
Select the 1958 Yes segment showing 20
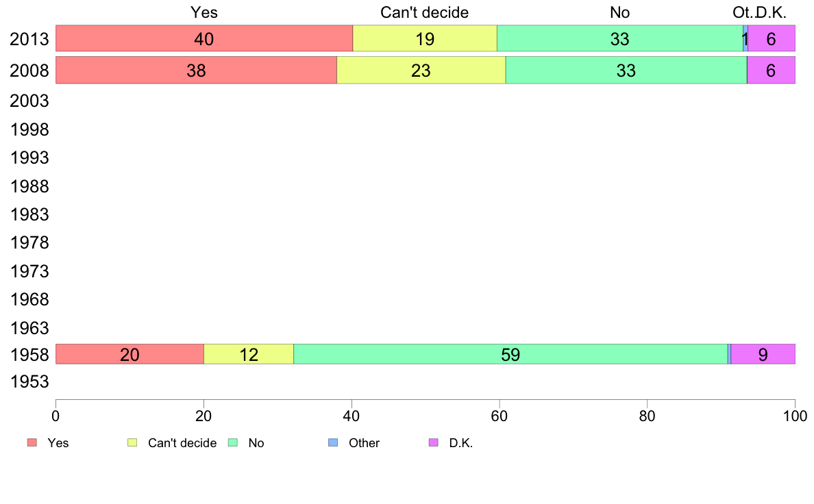(129, 354)
